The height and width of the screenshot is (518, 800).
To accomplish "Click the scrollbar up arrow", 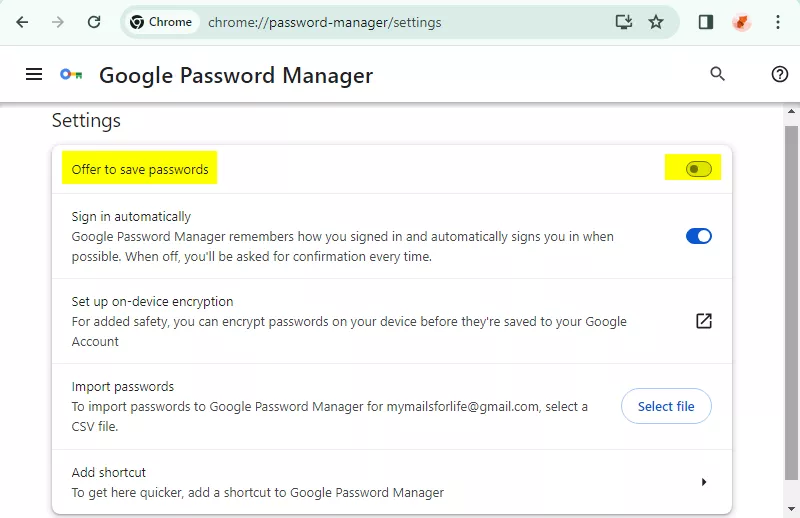I will tap(791, 111).
